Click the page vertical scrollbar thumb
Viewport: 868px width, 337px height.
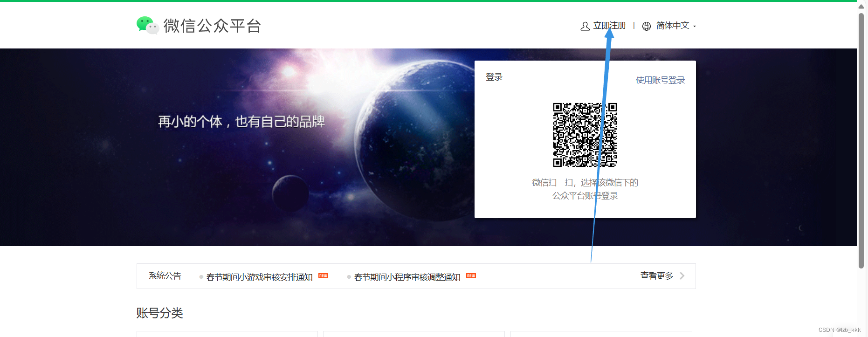[861, 140]
